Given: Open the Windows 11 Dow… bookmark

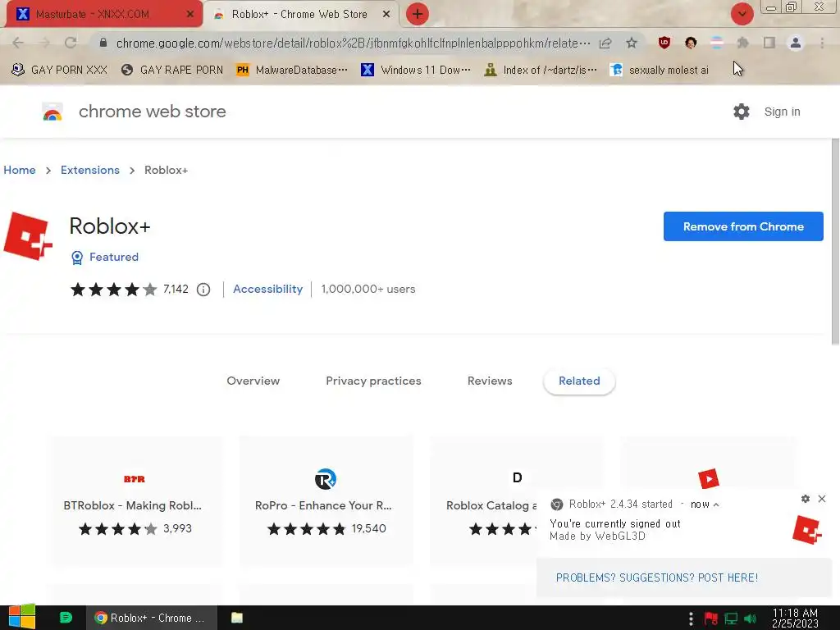Looking at the screenshot, I should [416, 70].
